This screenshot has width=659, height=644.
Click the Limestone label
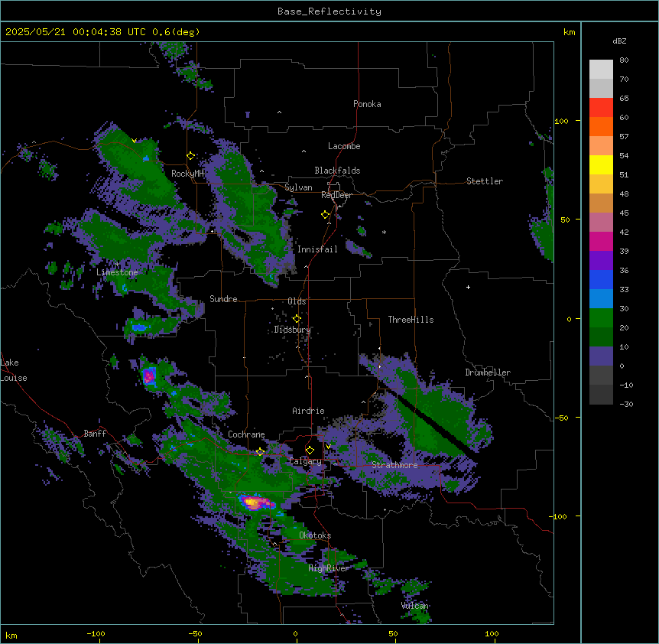point(117,272)
